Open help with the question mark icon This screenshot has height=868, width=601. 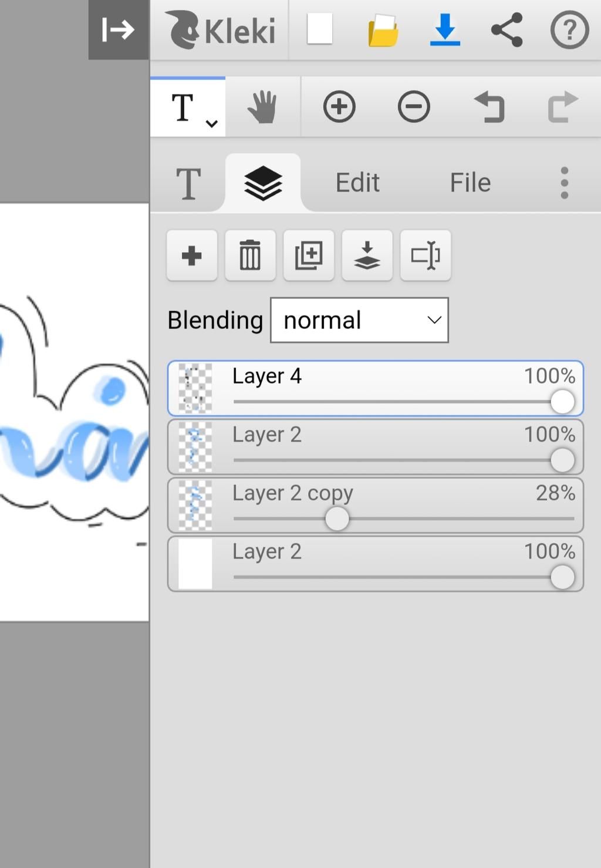(x=569, y=30)
